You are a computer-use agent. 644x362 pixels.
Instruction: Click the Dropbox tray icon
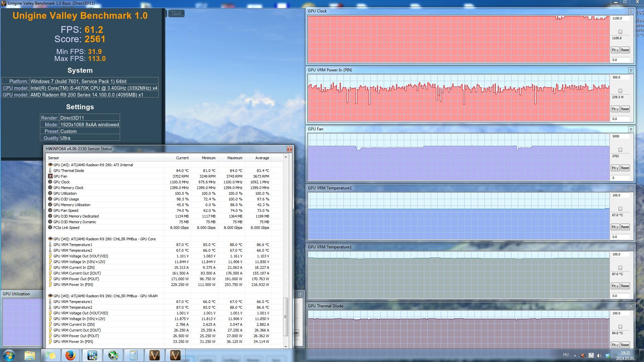coord(607,356)
